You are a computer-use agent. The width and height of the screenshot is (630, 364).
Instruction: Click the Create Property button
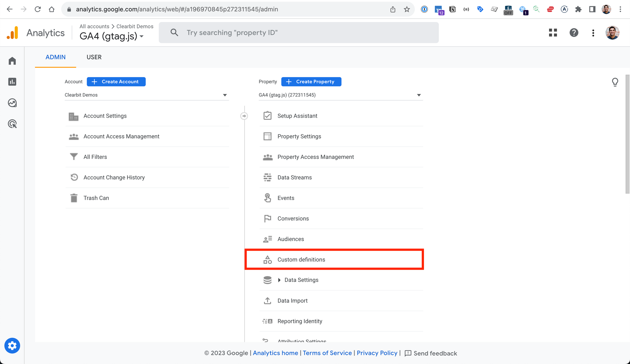point(311,82)
